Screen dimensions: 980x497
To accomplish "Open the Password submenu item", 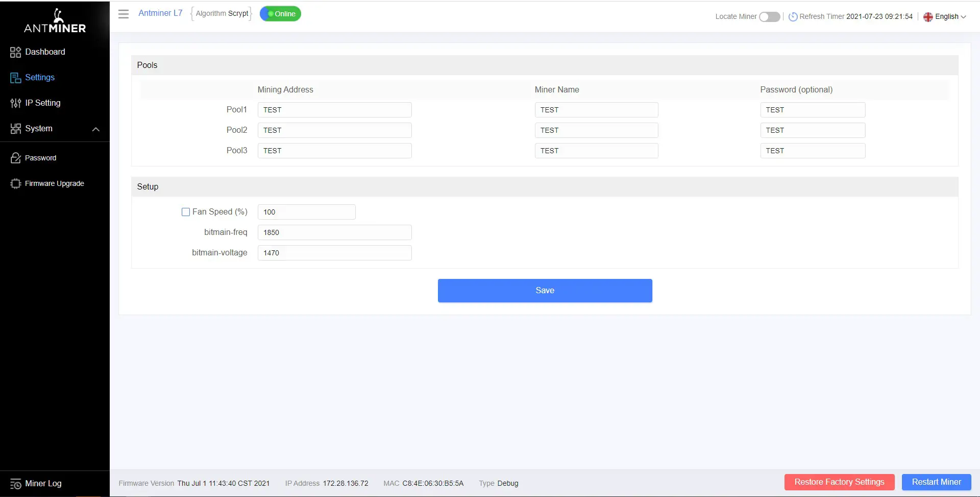I will pos(41,158).
